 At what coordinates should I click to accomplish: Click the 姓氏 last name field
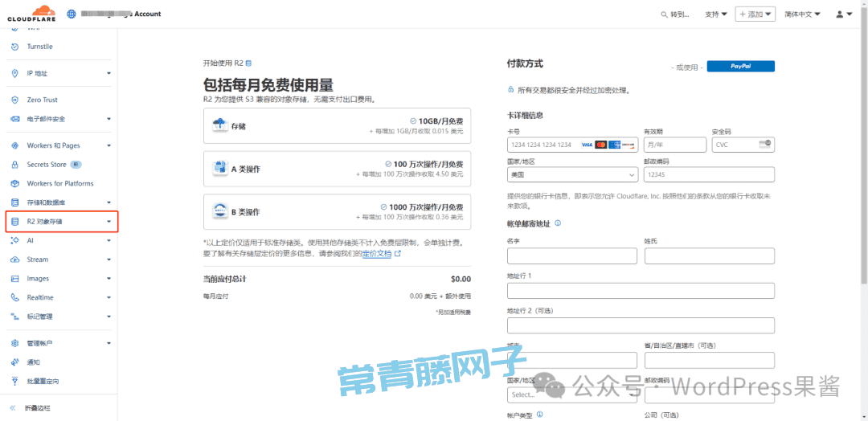pos(709,255)
